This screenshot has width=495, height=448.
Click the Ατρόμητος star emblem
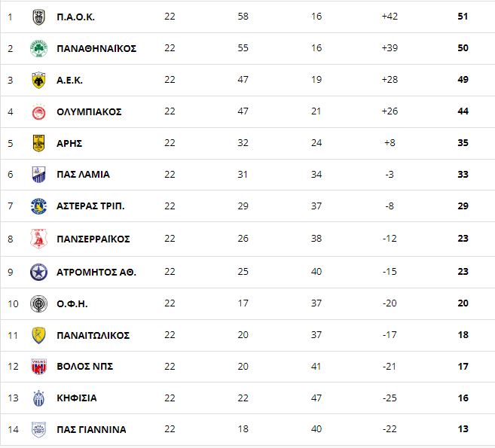pos(39,272)
